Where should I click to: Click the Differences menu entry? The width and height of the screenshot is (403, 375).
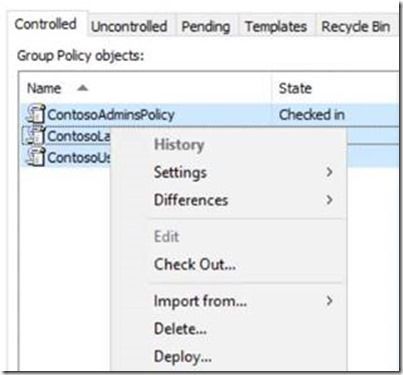point(191,200)
